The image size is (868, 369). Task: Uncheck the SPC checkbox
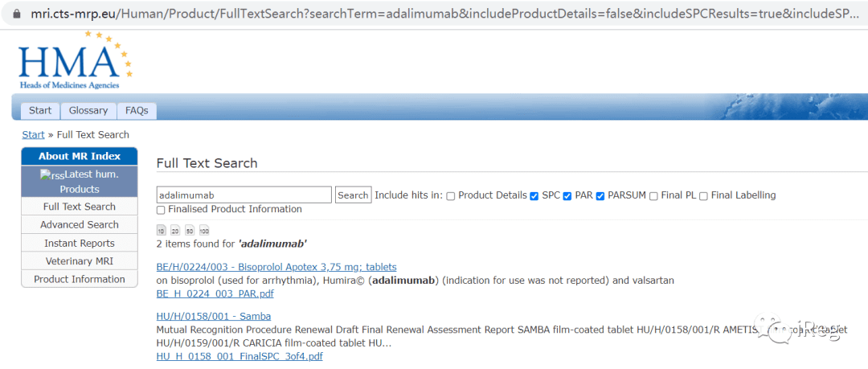(534, 196)
